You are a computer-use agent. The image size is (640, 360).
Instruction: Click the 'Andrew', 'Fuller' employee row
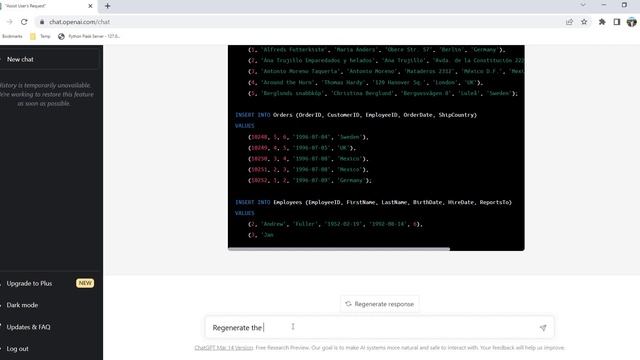point(335,224)
